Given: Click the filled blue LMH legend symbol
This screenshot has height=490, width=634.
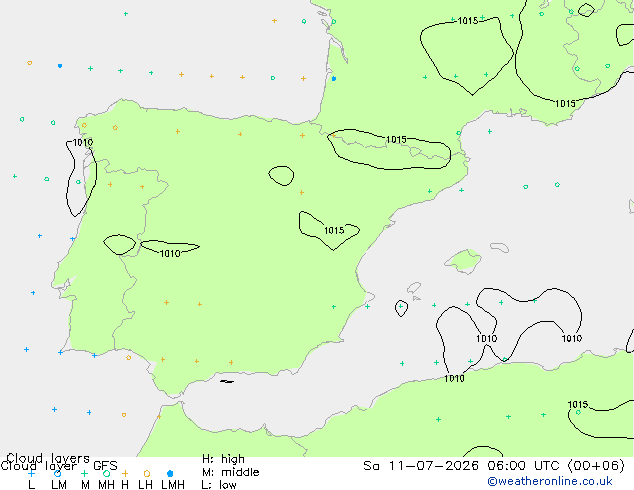Looking at the screenshot, I should [170, 473].
